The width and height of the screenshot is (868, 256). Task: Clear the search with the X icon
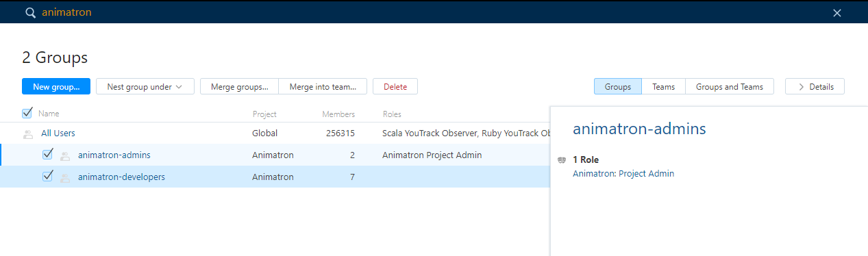pyautogui.click(x=837, y=13)
